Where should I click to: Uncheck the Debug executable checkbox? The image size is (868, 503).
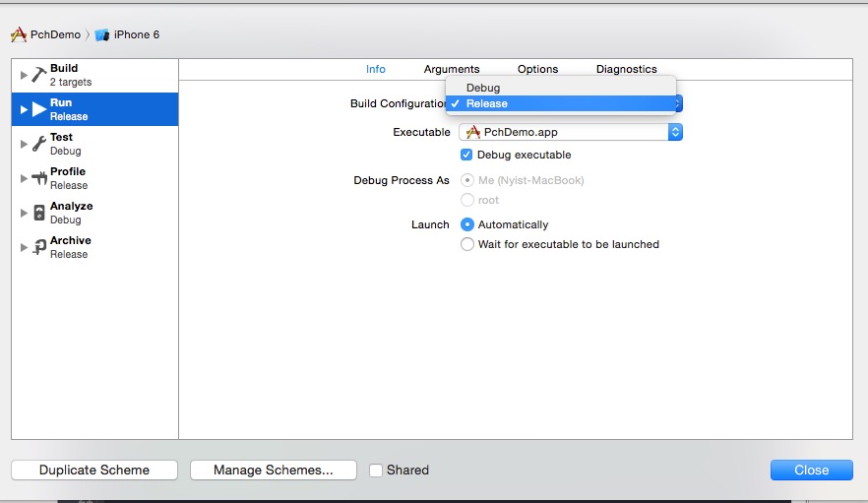(x=466, y=155)
